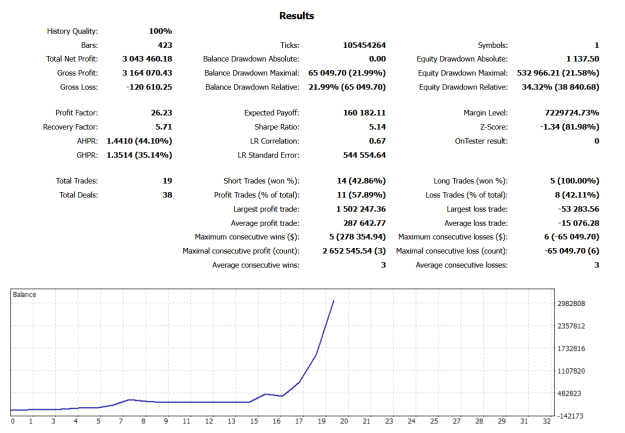Select the Profit Factor value 26.23
The width and height of the screenshot is (625, 433).
tap(161, 113)
